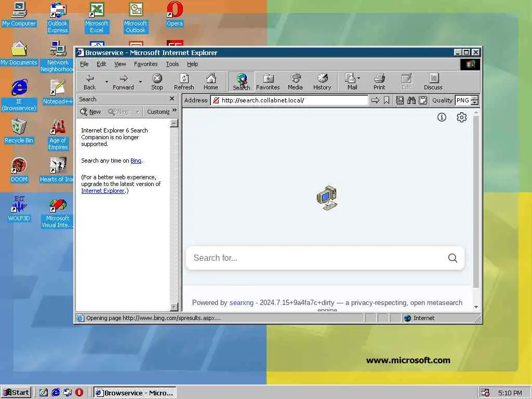Viewport: 532px width, 399px height.
Task: Open Microsoft Excel desktop shortcut
Action: click(97, 18)
